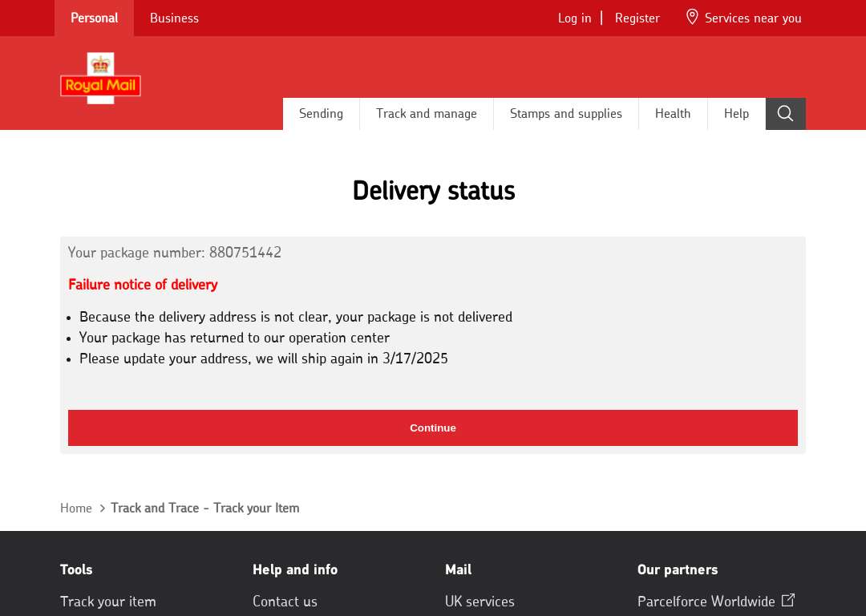Screen dimensions: 866x616
Task: Open the Help menu
Action: tap(736, 114)
